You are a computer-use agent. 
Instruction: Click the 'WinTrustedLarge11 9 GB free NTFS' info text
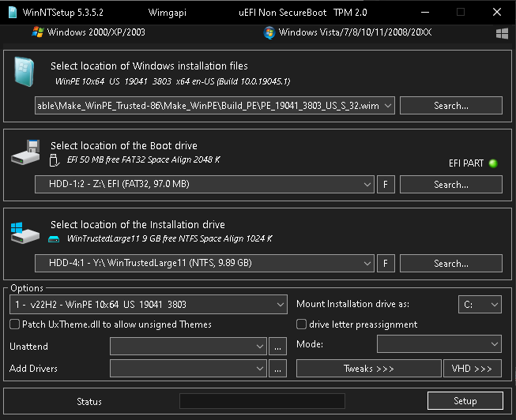tap(169, 238)
